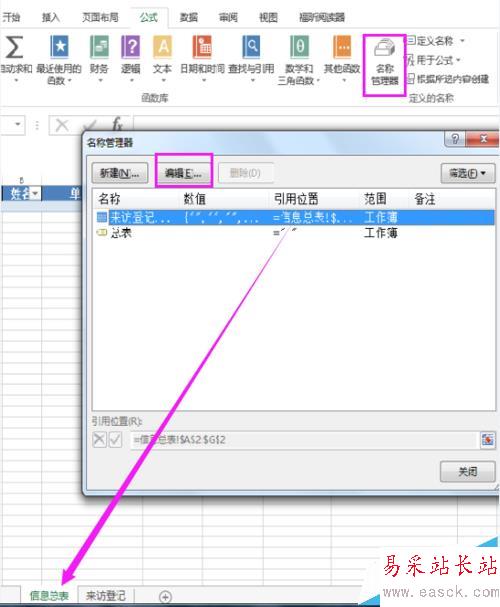Close the Name Manager dialog with X
This screenshot has height=607, width=500.
point(483,139)
